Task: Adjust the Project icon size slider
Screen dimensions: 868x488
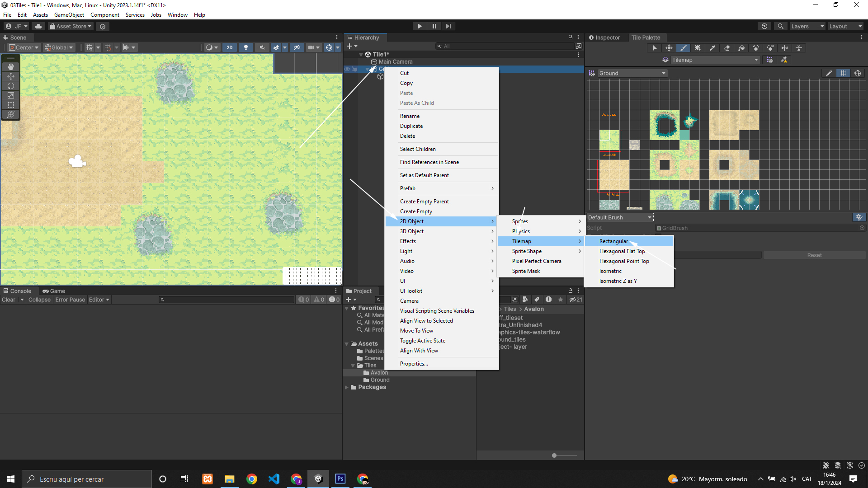Action: tap(554, 455)
